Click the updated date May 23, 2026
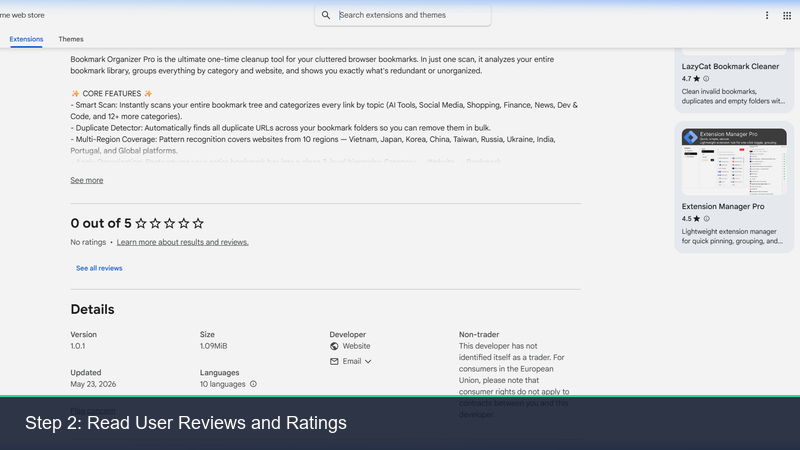Viewport: 800px width, 450px height. click(93, 384)
